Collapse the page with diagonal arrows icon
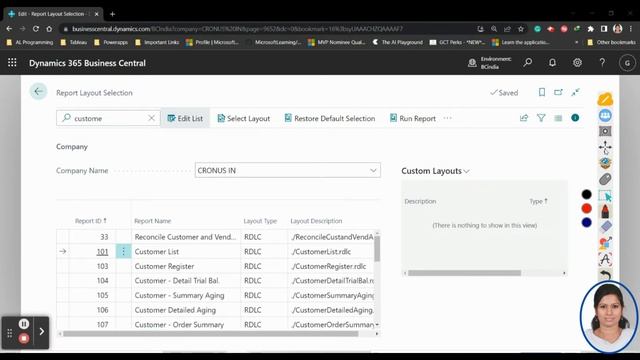The image size is (640, 360). pyautogui.click(x=576, y=92)
